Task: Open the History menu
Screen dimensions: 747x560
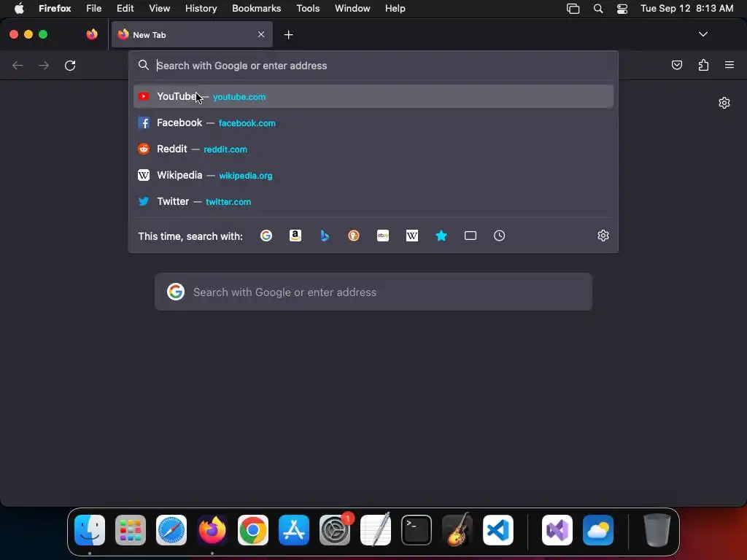Action: click(201, 8)
